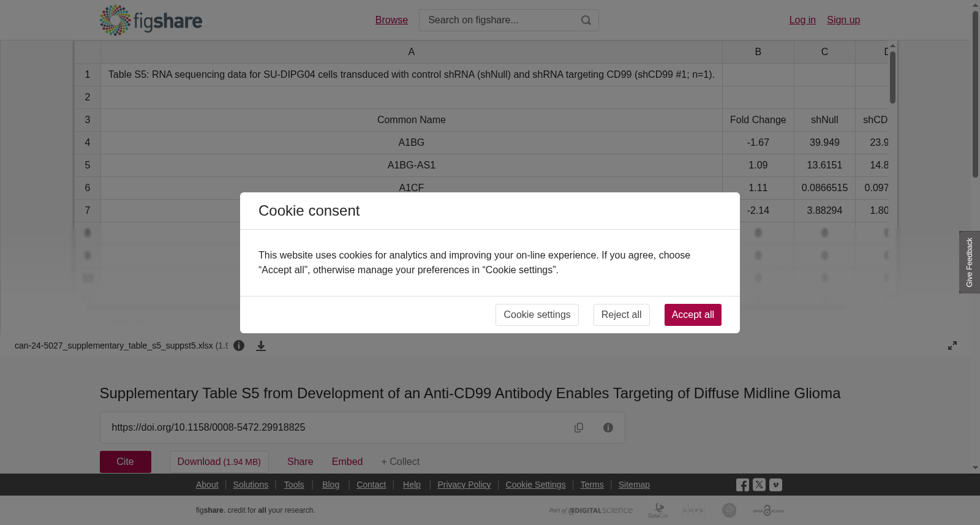Focus the Search on figshare field

[499, 20]
